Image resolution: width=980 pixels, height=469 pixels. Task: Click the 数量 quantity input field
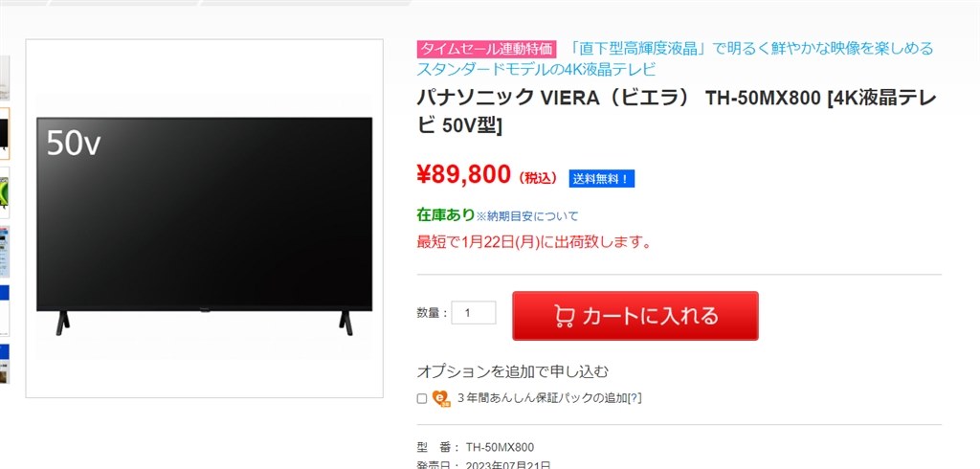tap(473, 313)
